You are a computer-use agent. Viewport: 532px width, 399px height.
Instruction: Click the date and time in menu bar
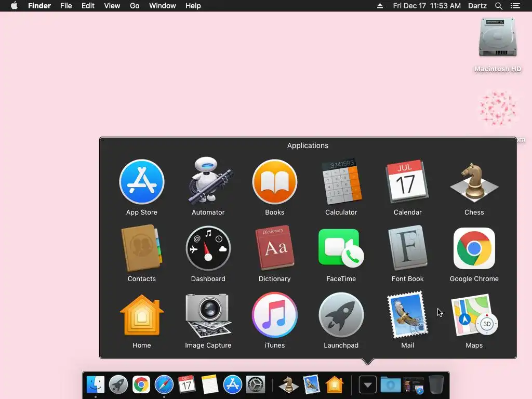[427, 6]
